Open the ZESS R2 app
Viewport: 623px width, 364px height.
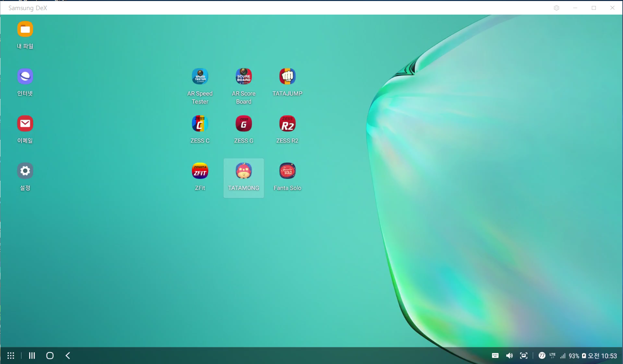[287, 123]
